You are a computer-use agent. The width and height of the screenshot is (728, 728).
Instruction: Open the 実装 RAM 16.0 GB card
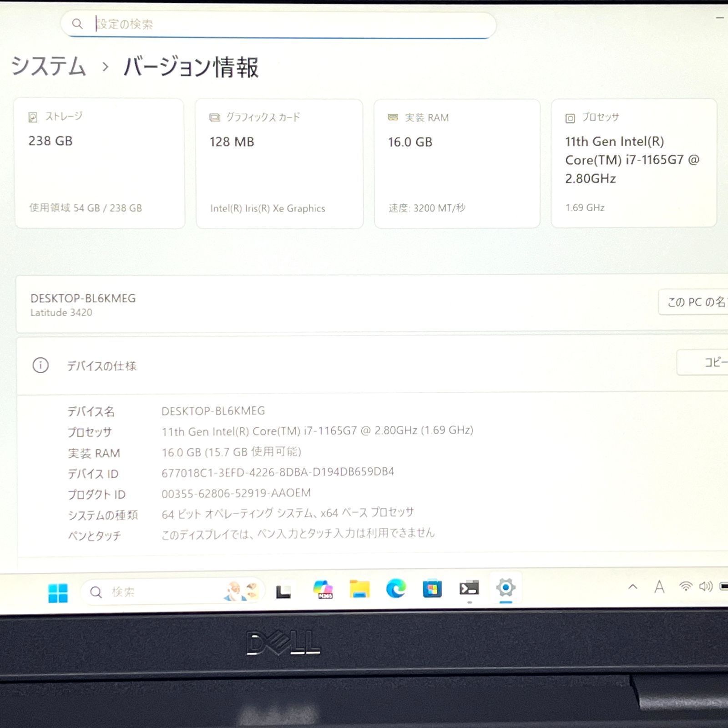point(457,163)
